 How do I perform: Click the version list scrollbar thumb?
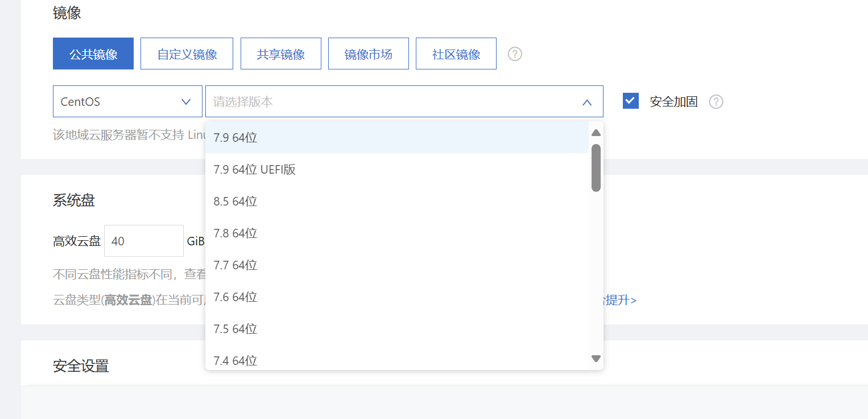tap(596, 167)
